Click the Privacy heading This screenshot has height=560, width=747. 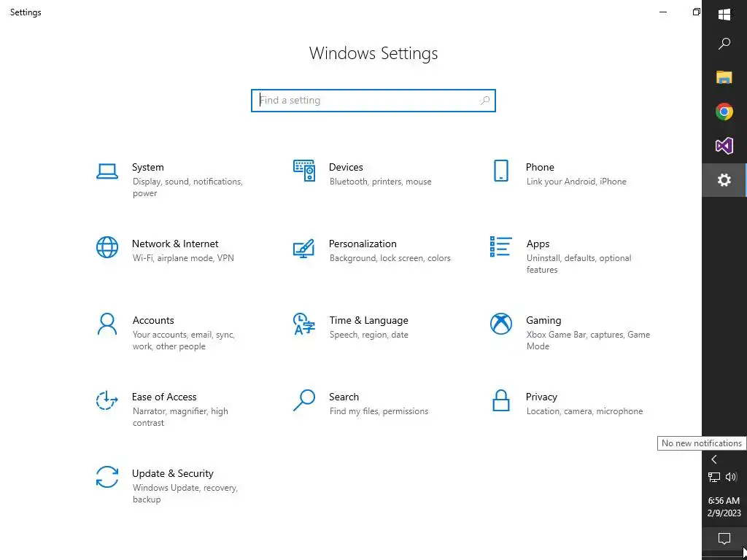541,397
